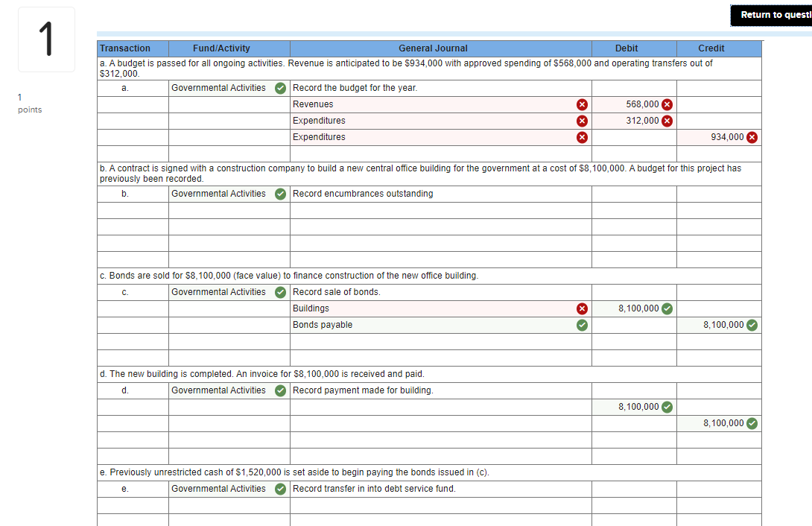Viewport: 812px width, 526px height.
Task: Click the green check on the 8,100,000 bond credit
Action: pos(750,324)
